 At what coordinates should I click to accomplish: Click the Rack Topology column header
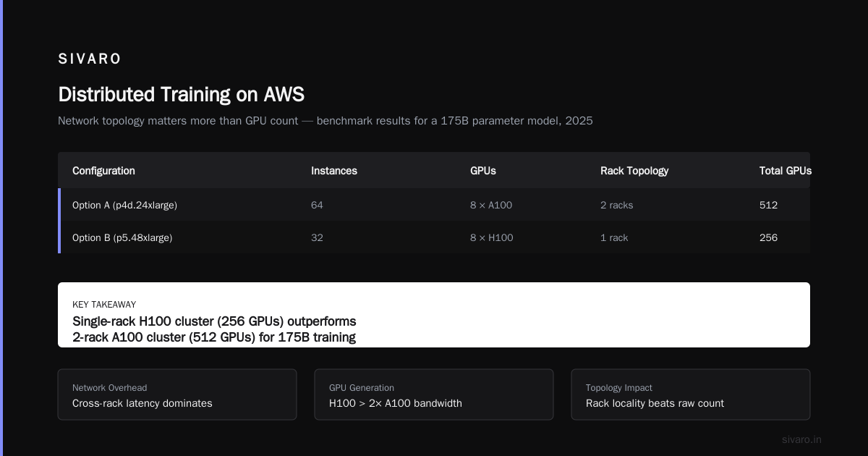(x=634, y=171)
